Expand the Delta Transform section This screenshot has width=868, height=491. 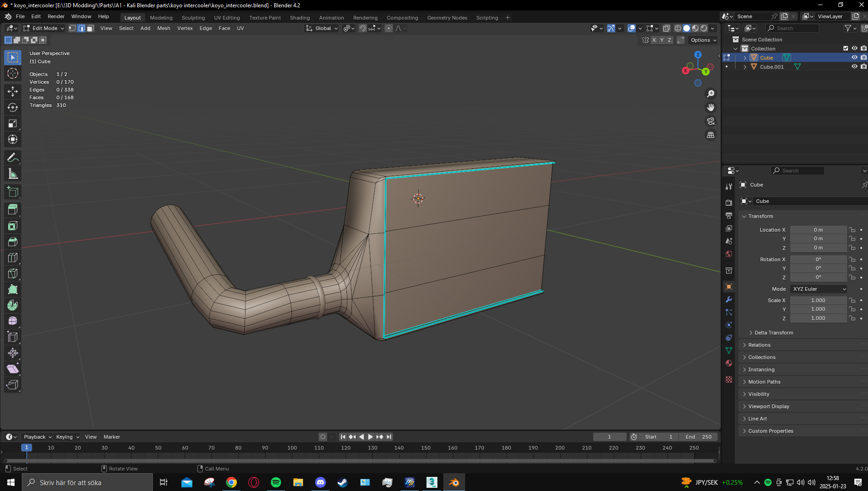pos(773,333)
